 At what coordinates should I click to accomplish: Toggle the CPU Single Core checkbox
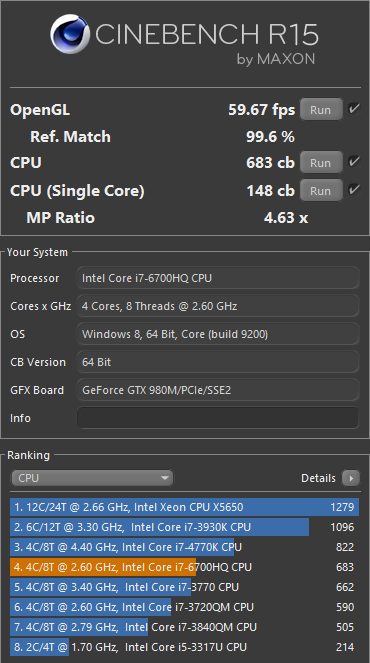354,190
